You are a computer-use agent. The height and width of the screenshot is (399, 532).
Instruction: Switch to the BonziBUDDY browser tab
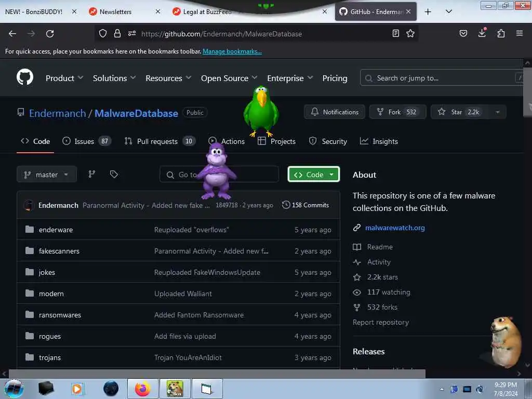[34, 11]
